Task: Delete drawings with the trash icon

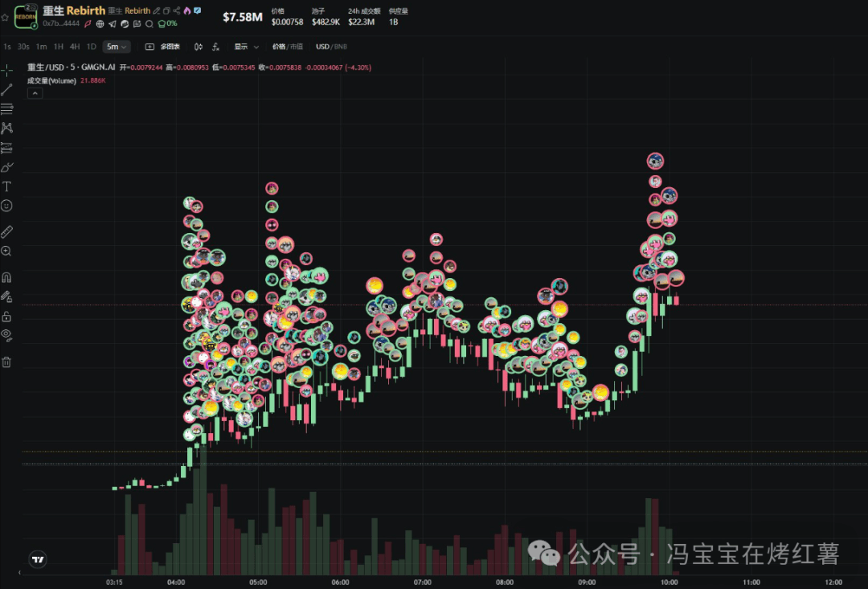Action: coord(6,362)
